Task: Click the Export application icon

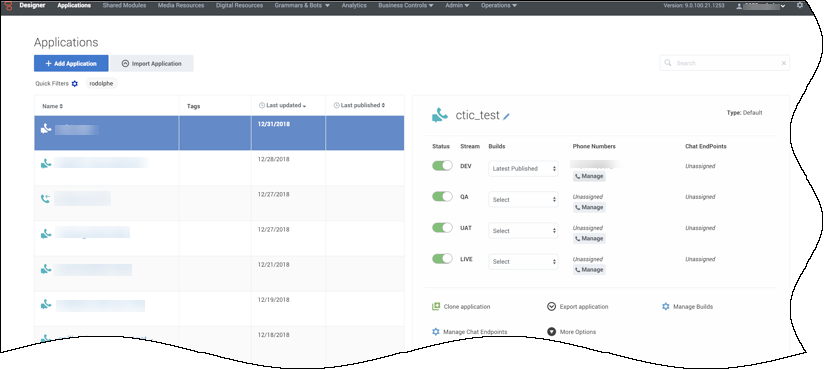Action: (x=551, y=306)
